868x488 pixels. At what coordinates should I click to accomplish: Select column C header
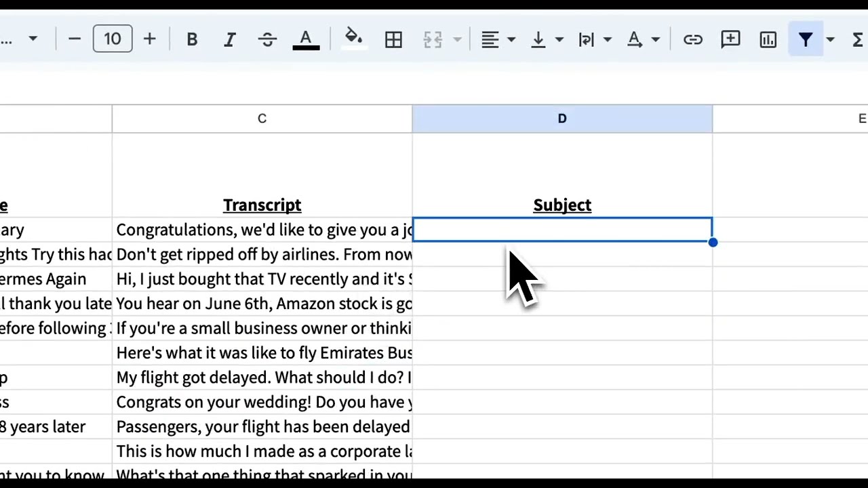click(262, 119)
